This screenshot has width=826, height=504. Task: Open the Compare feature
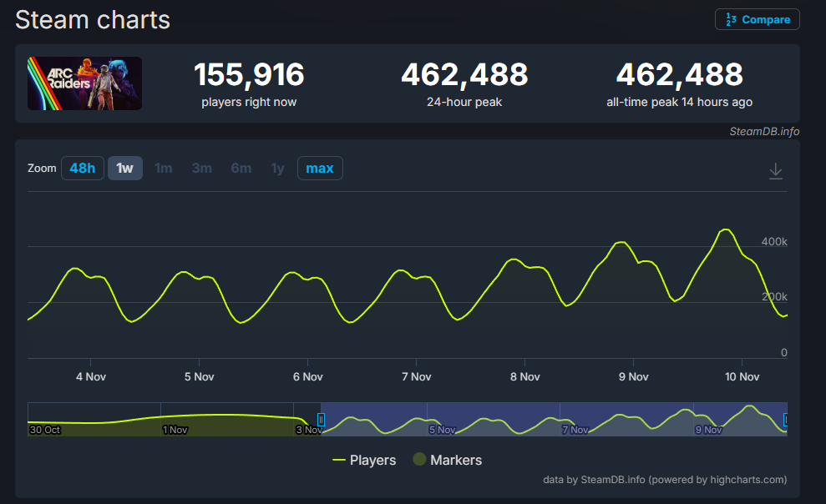click(757, 19)
